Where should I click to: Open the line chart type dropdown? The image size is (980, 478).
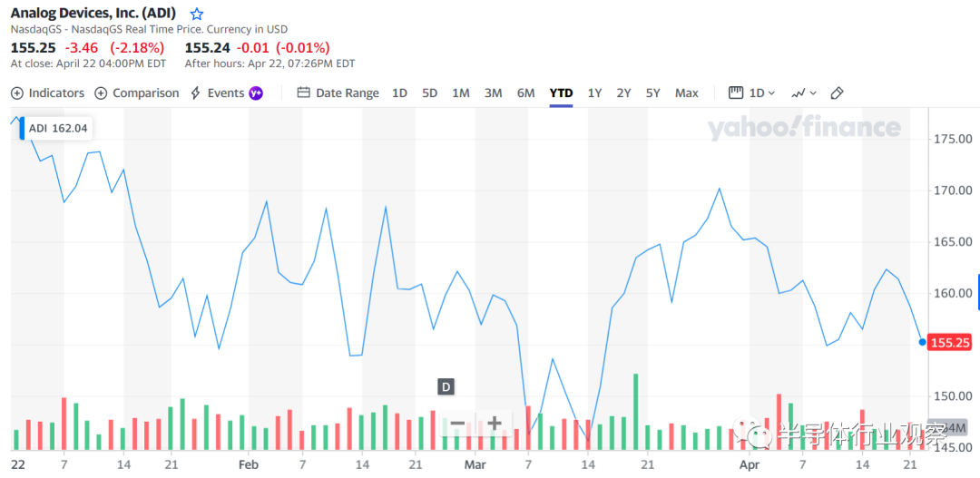pyautogui.click(x=804, y=93)
